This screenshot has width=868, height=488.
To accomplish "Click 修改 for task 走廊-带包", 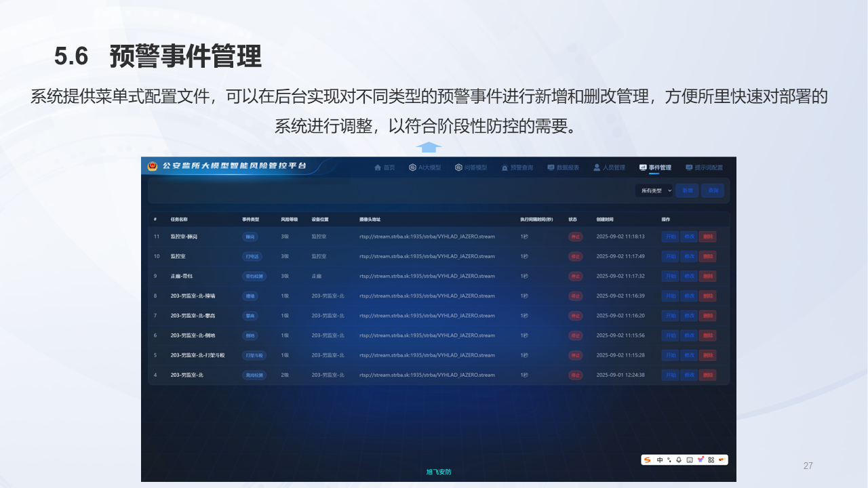I will (689, 276).
